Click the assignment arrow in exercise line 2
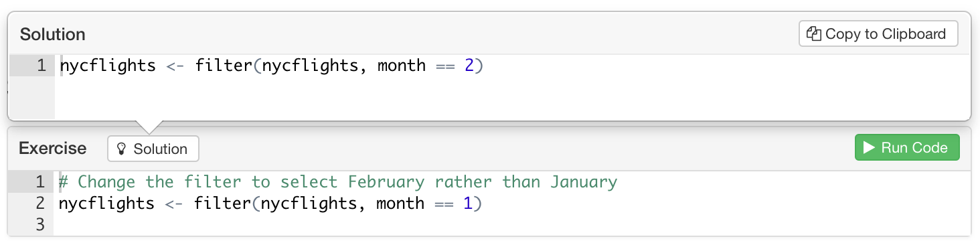This screenshot has width=980, height=245. click(174, 203)
